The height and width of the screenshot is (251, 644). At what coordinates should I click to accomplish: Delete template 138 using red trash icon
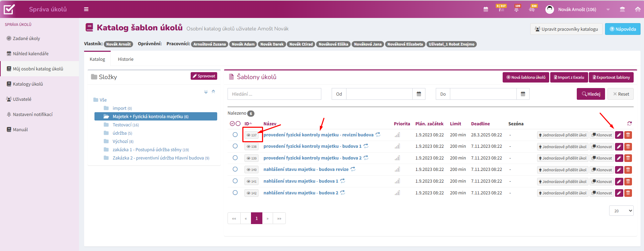[628, 147]
